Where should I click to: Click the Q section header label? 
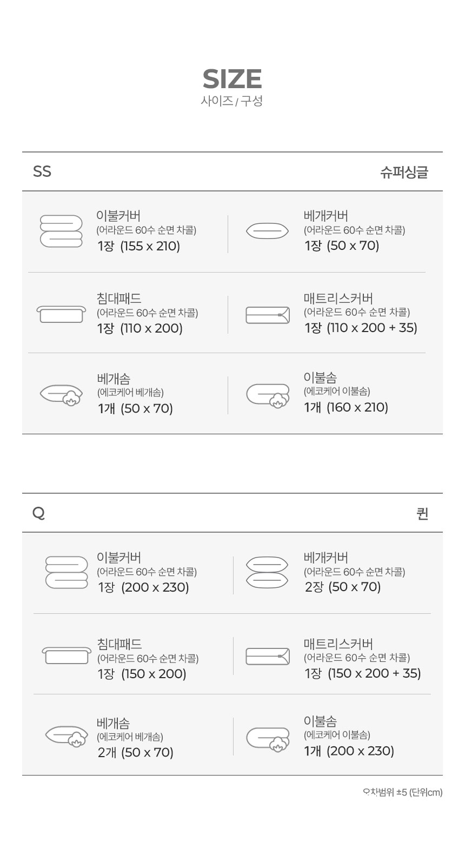click(x=38, y=513)
